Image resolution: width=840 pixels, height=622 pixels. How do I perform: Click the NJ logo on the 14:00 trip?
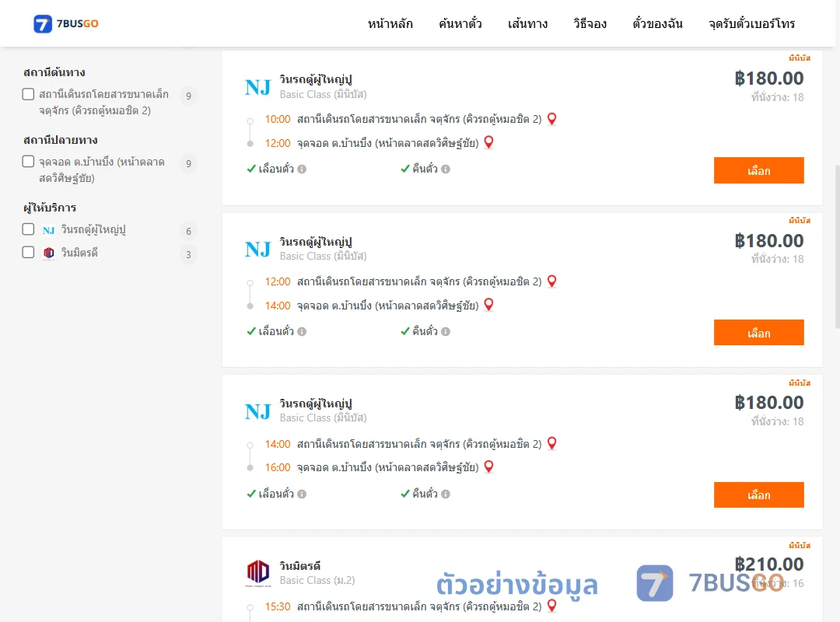257,411
